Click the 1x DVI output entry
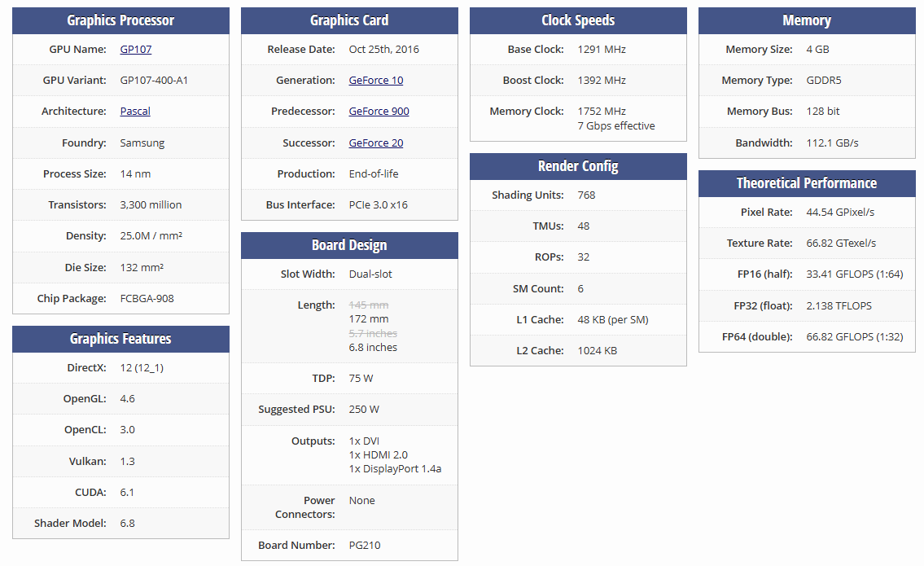This screenshot has width=924, height=566. [364, 441]
